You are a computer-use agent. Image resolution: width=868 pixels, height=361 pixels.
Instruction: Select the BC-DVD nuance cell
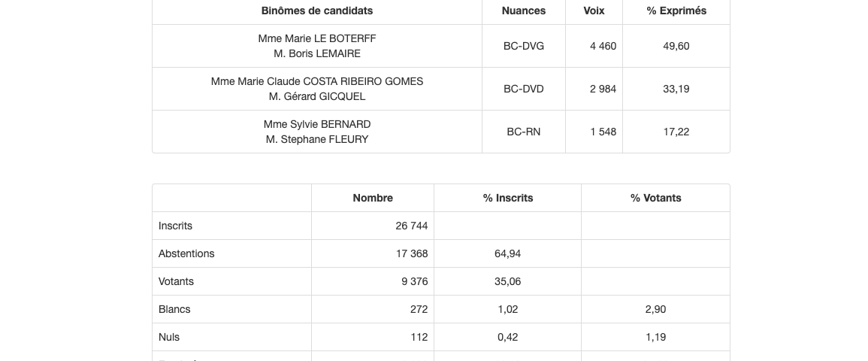click(524, 89)
